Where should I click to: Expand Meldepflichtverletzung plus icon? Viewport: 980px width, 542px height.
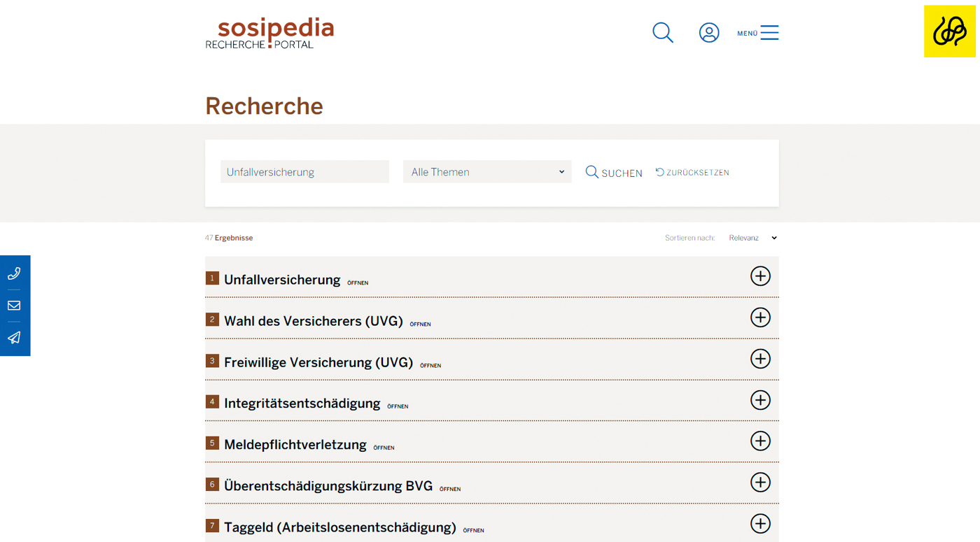click(760, 441)
